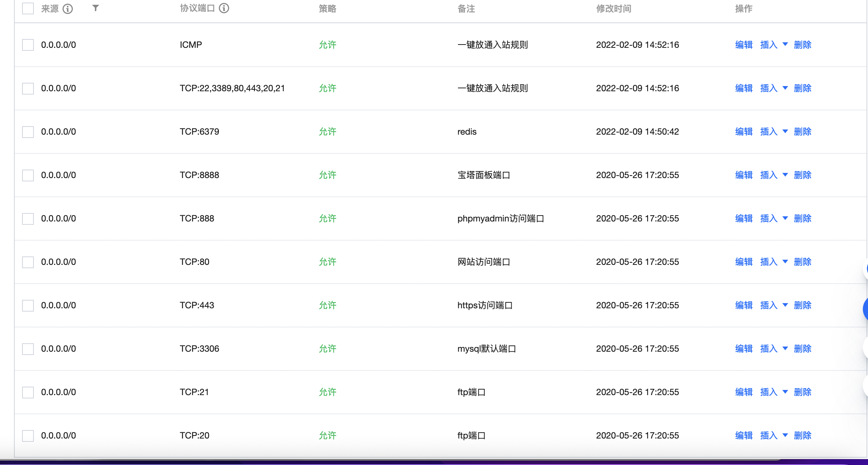This screenshot has width=868, height=465.
Task: Select the redis remark text
Action: [x=467, y=132]
